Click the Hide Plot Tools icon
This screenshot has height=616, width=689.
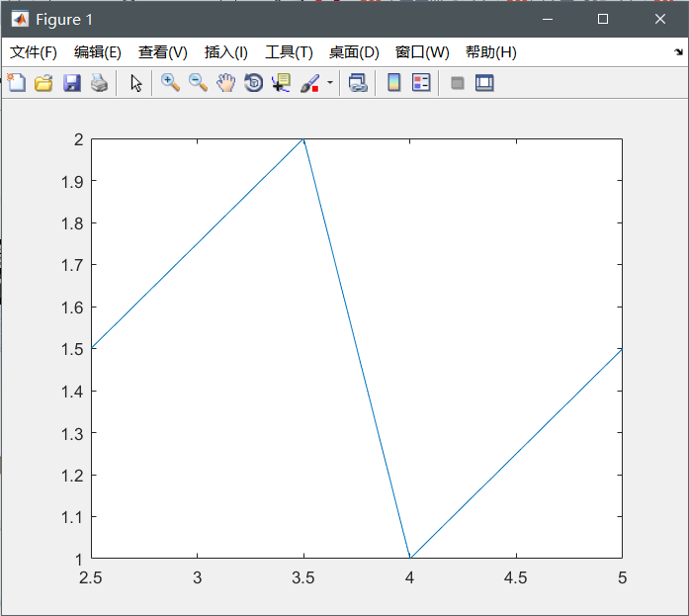click(x=458, y=83)
